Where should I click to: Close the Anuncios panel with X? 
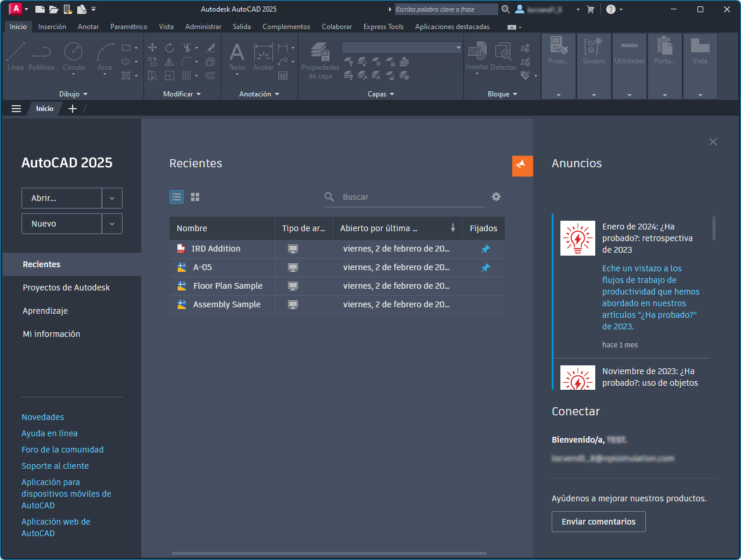click(x=713, y=142)
